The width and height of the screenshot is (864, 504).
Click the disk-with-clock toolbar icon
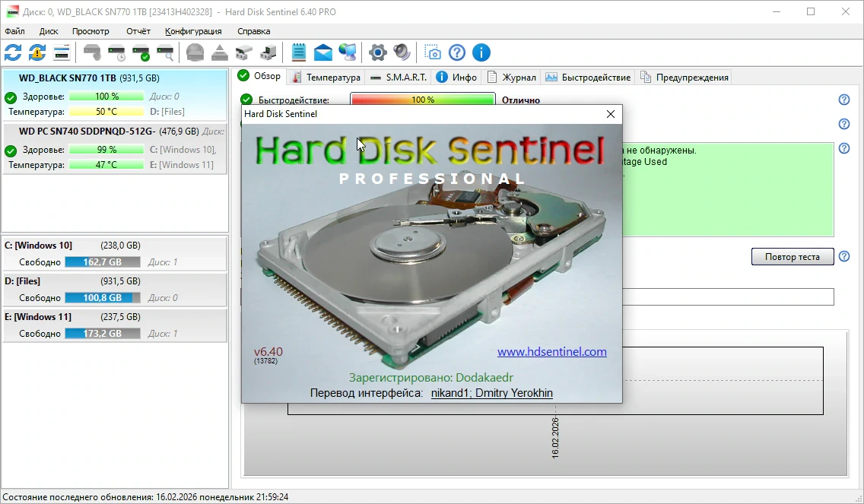tap(116, 53)
